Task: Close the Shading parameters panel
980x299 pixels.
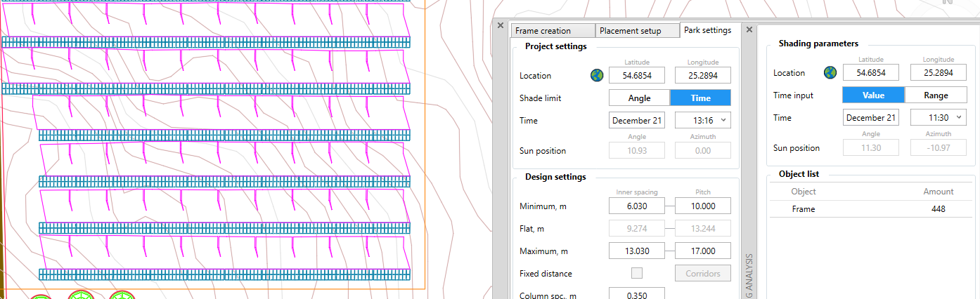Action: pos(749,29)
